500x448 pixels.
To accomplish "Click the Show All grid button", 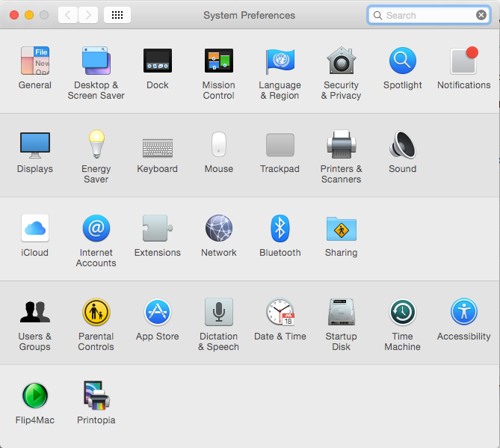I will (117, 15).
